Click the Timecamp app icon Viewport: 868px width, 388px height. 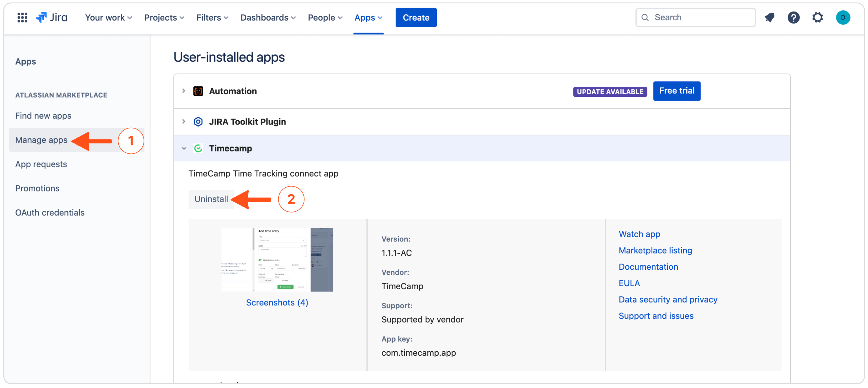198,148
